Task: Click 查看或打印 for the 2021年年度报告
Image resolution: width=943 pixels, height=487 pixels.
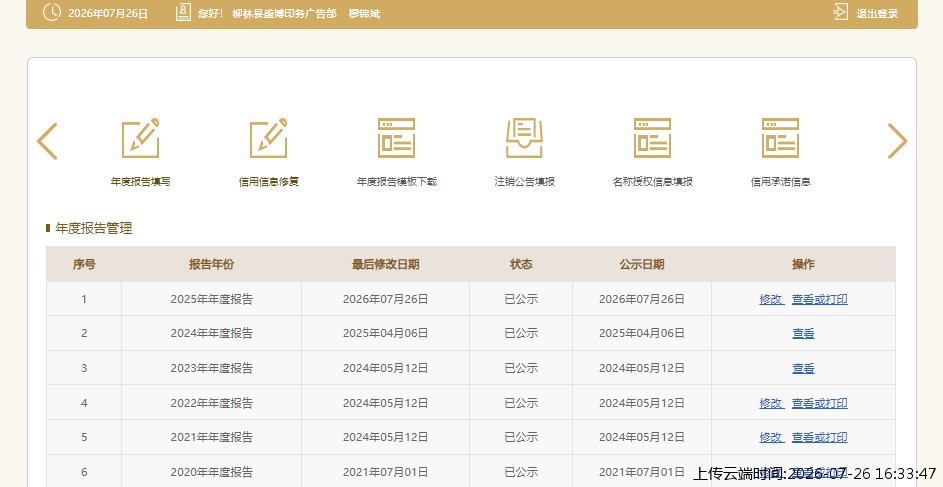Action: 820,437
